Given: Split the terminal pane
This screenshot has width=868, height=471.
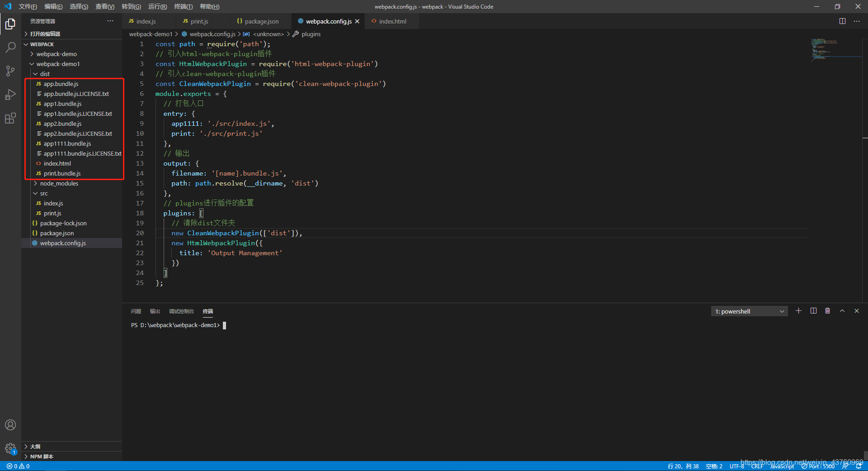Looking at the screenshot, I should pos(813,311).
